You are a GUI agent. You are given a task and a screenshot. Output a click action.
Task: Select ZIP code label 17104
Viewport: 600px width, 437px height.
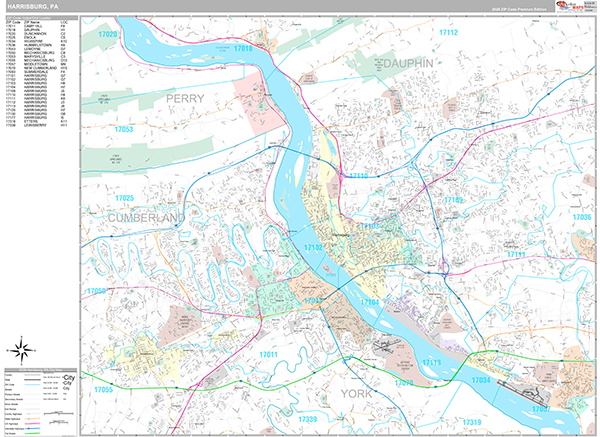click(370, 302)
